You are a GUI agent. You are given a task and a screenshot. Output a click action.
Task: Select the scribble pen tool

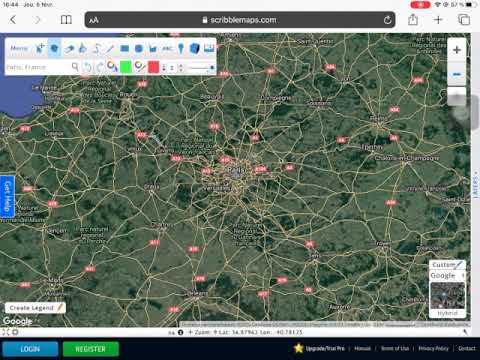coord(83,49)
